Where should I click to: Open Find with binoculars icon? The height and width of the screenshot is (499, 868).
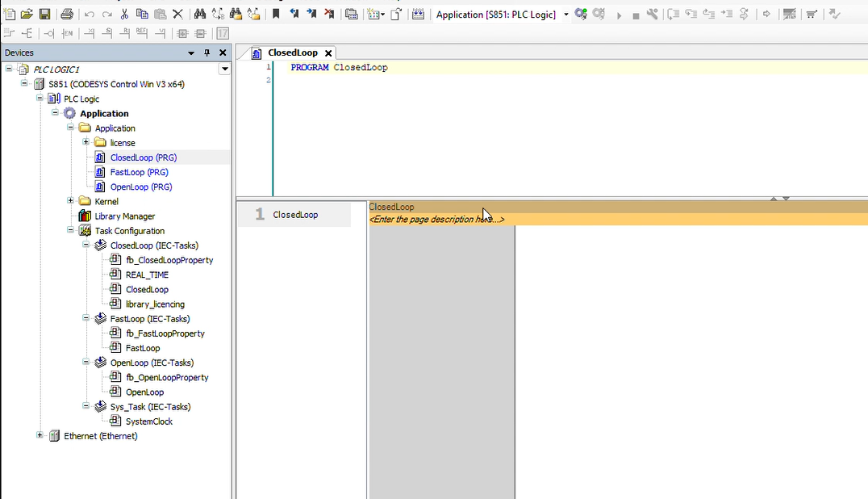[200, 15]
